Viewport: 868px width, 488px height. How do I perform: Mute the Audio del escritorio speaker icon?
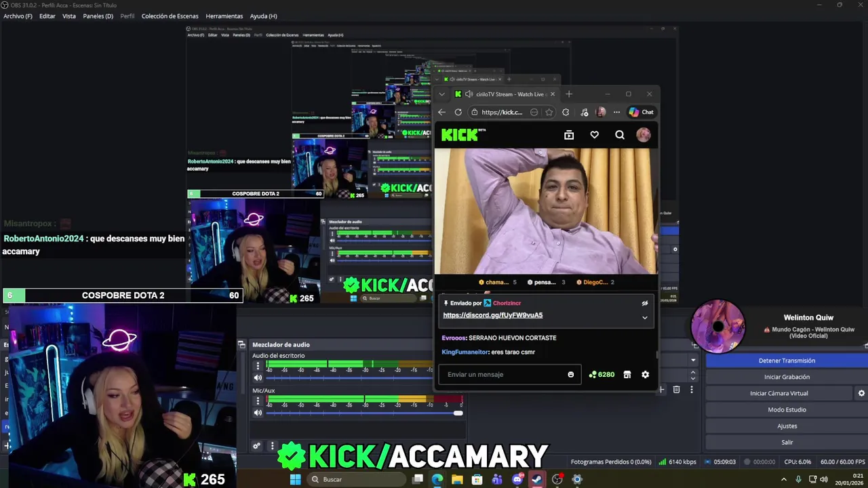pyautogui.click(x=258, y=378)
